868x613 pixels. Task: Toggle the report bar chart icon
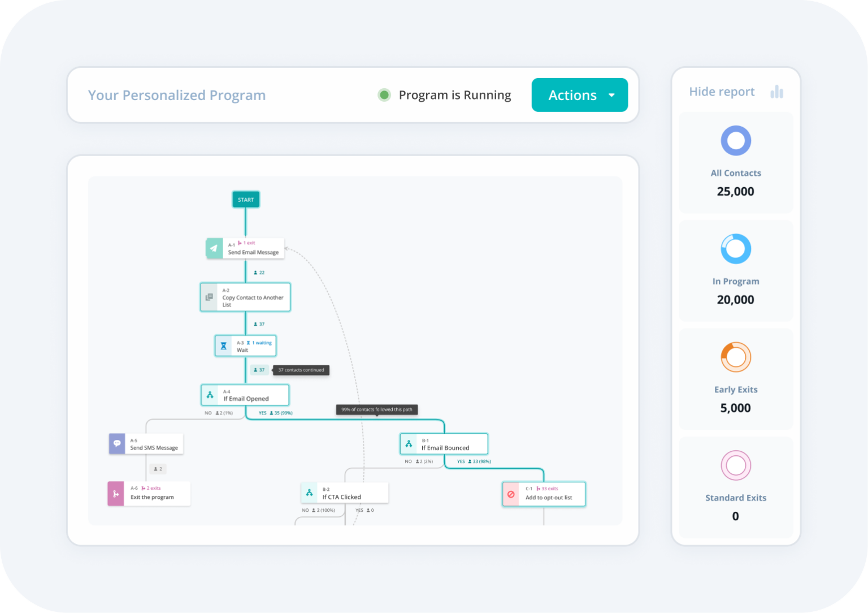point(777,92)
